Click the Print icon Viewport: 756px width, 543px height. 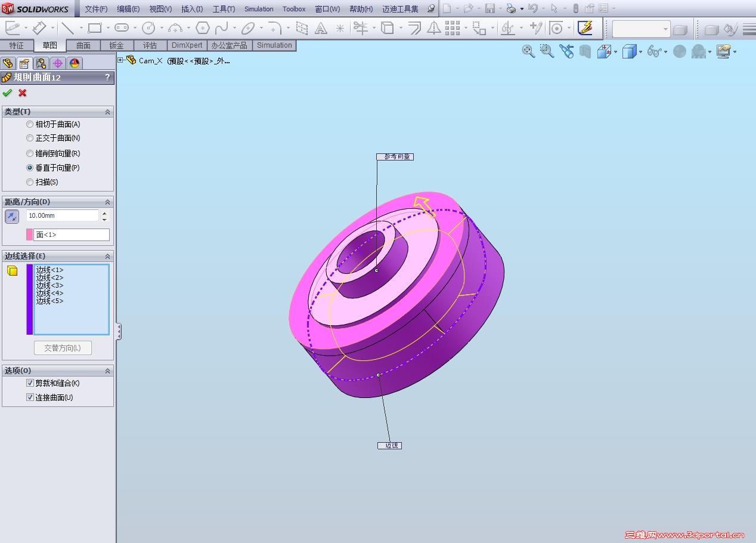click(511, 8)
